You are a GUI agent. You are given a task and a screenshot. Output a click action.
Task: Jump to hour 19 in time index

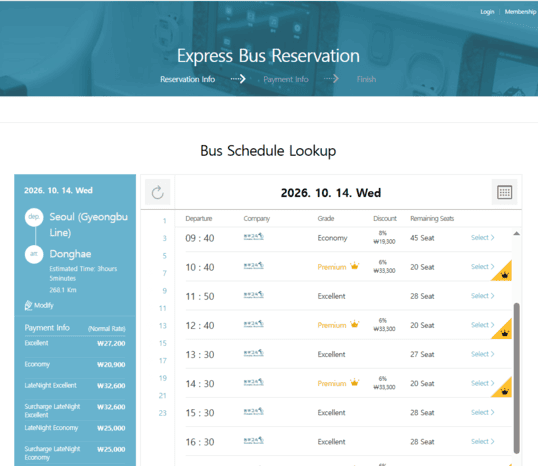click(x=163, y=378)
